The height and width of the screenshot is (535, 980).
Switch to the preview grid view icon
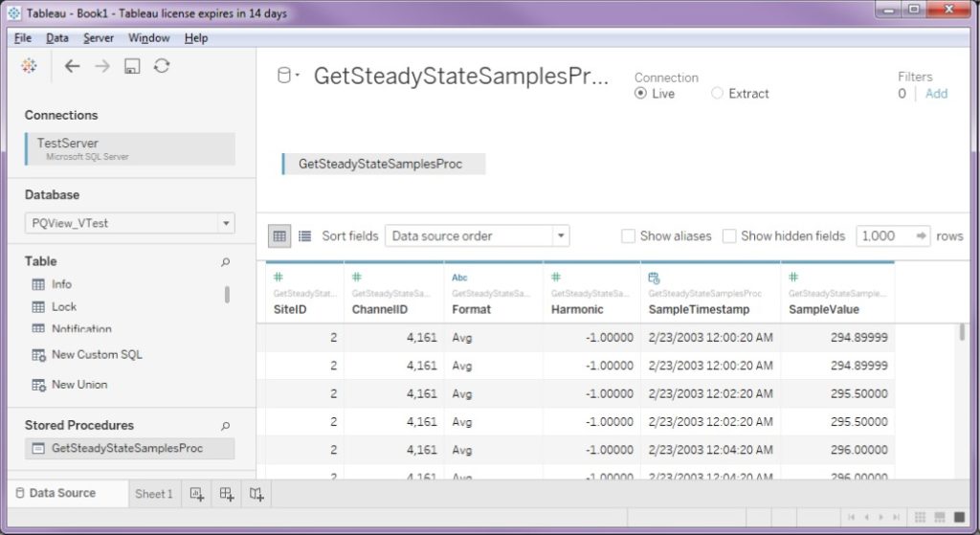tap(279, 235)
